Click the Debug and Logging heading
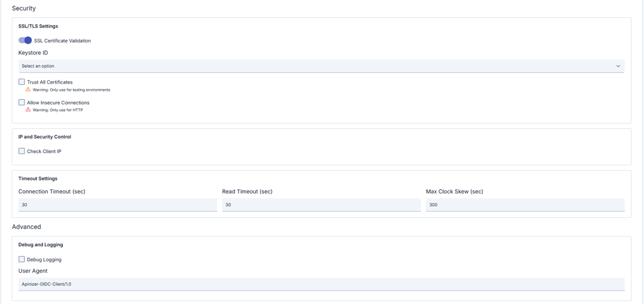 [x=40, y=244]
